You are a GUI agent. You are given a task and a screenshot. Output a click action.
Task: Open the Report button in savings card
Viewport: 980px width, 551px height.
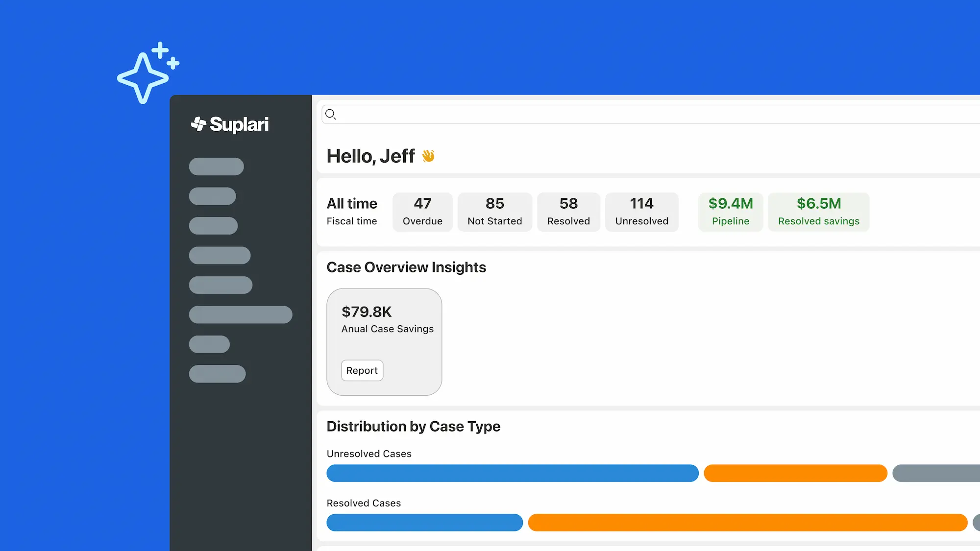[x=362, y=371]
